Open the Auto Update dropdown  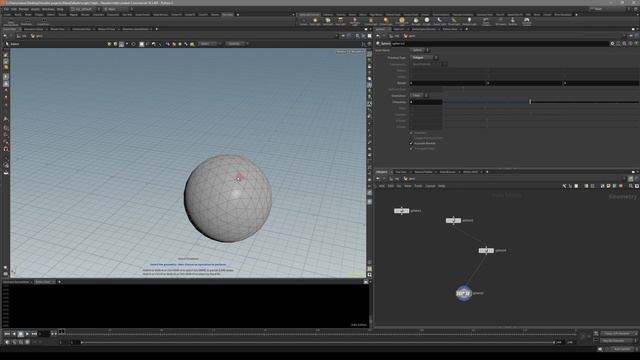point(624,349)
